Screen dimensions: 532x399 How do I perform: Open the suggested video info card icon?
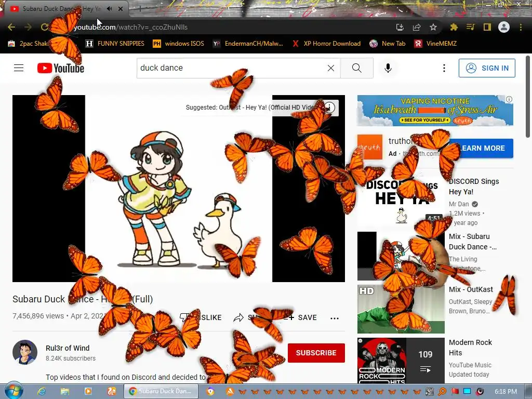click(x=329, y=108)
